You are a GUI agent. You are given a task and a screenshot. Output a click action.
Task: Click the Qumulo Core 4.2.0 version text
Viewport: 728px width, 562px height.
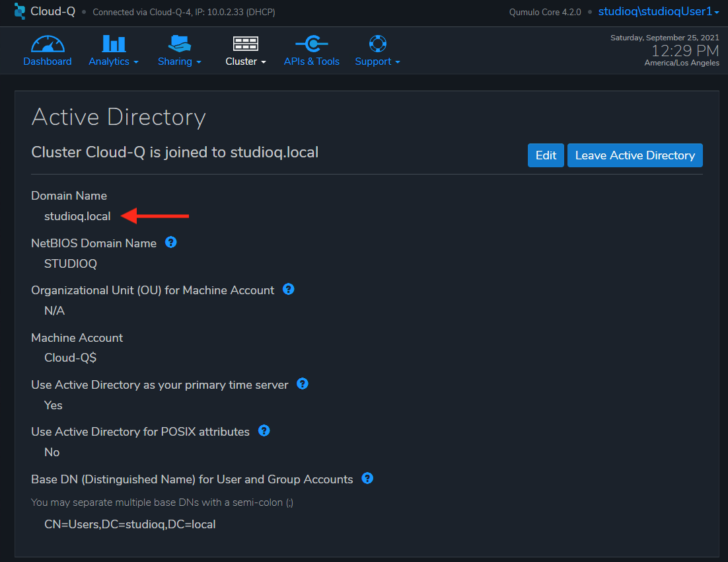click(x=545, y=12)
